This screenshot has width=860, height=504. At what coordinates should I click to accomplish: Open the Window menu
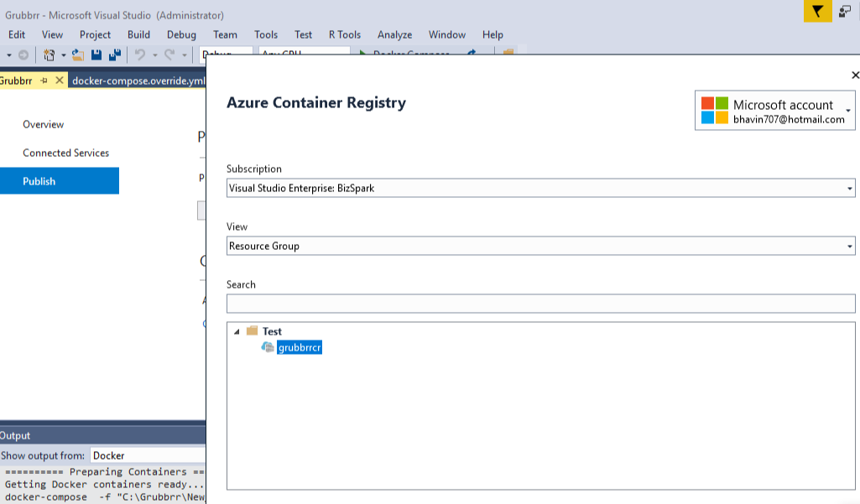[x=447, y=34]
